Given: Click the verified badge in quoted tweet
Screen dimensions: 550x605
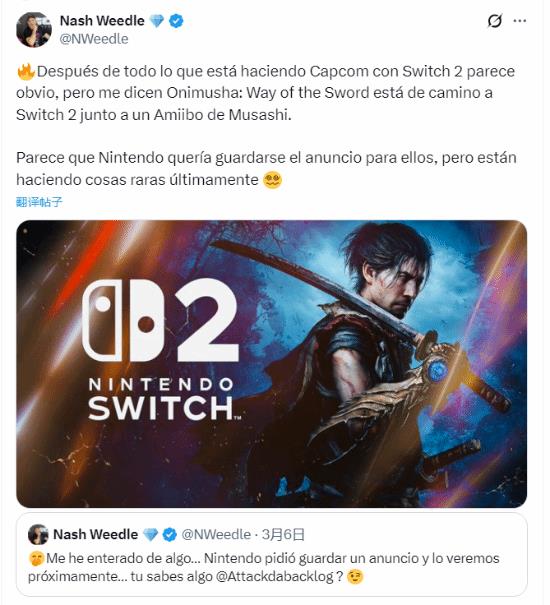Looking at the screenshot, I should point(169,535).
